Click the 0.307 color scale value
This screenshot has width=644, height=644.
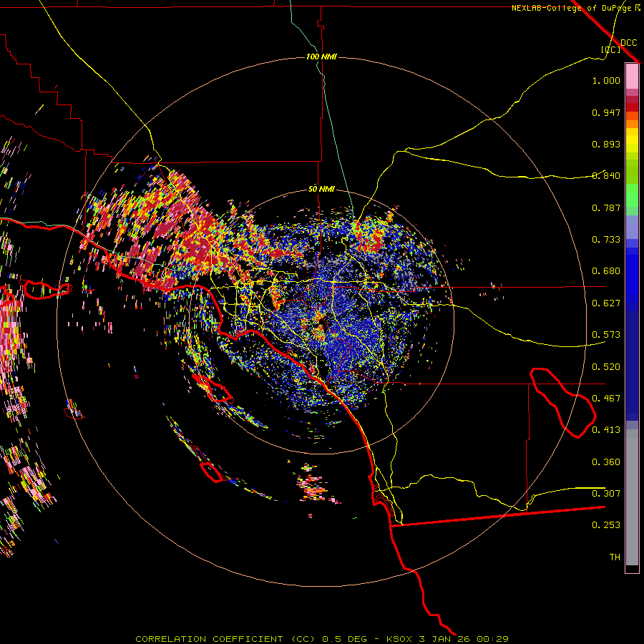(x=606, y=494)
